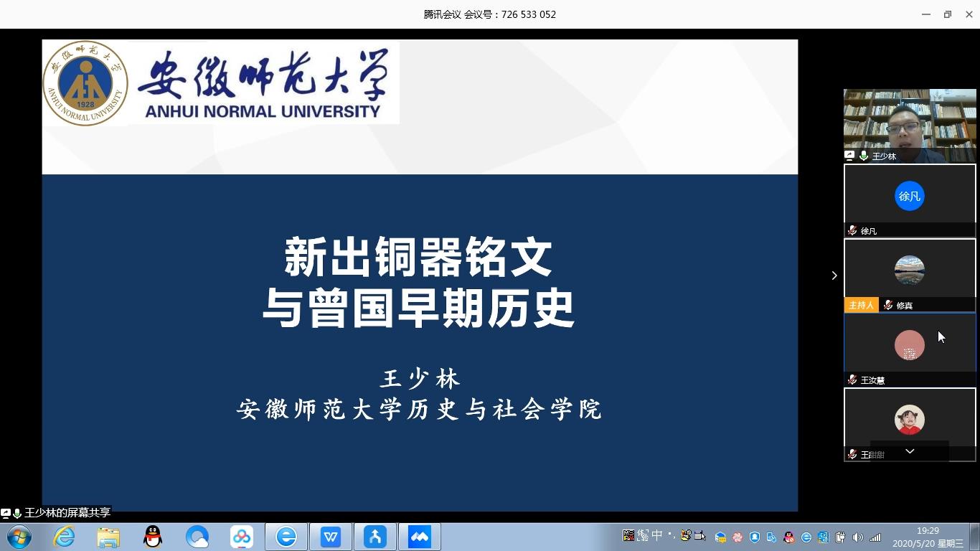Open WPS Office from the taskbar
This screenshot has height=551, width=980.
pyautogui.click(x=331, y=537)
